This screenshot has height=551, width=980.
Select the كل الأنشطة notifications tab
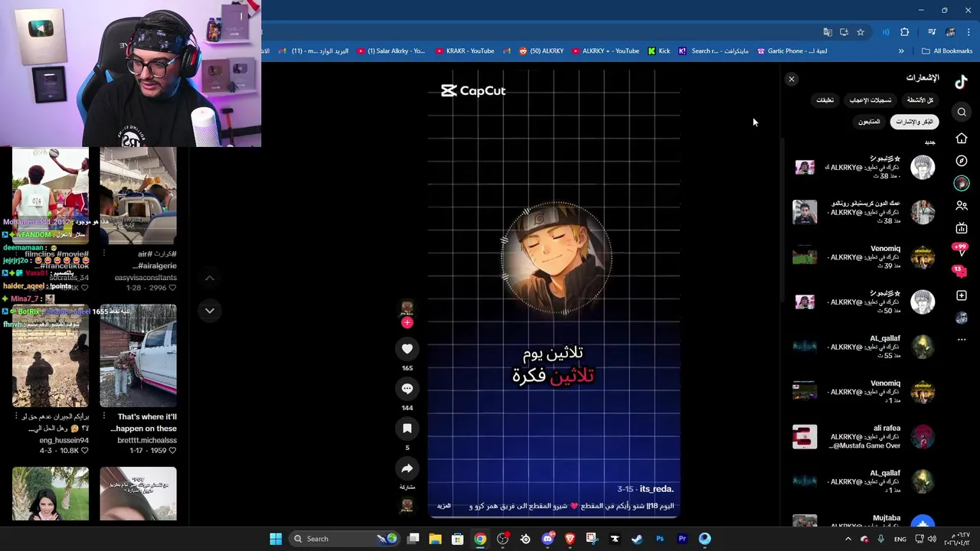[x=920, y=100]
